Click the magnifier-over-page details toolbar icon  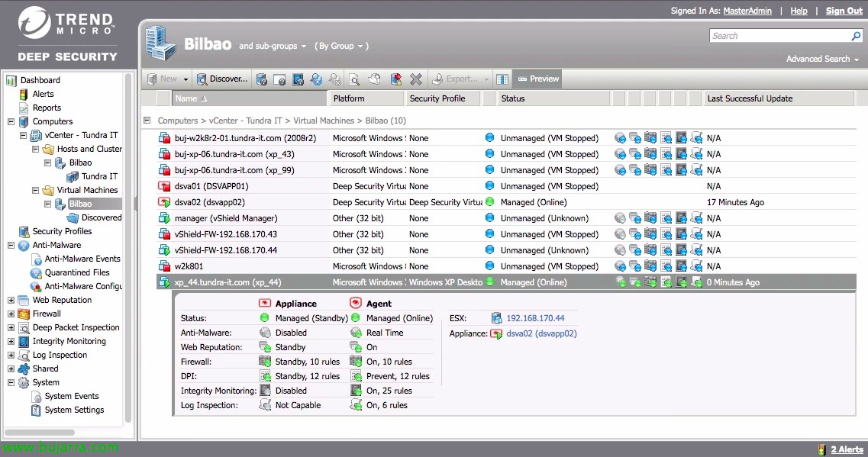click(354, 79)
